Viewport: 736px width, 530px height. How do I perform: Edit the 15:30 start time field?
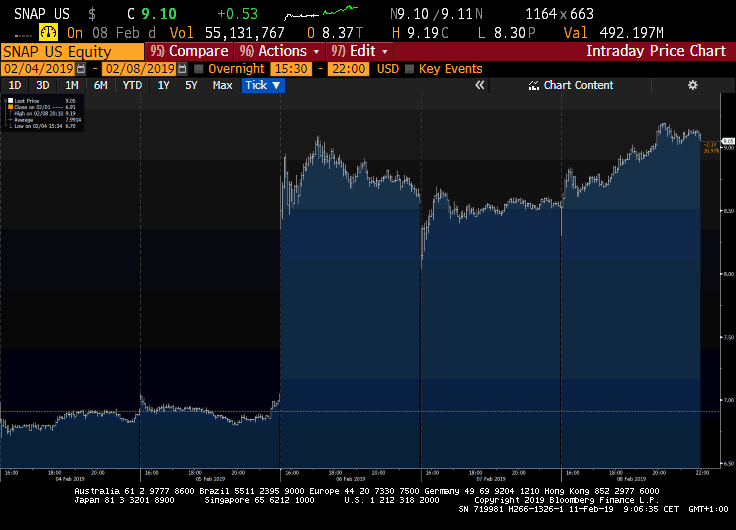291,69
